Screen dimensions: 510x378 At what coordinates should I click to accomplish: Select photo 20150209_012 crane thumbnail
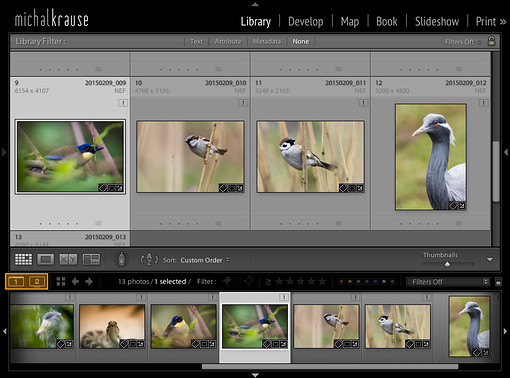point(431,157)
